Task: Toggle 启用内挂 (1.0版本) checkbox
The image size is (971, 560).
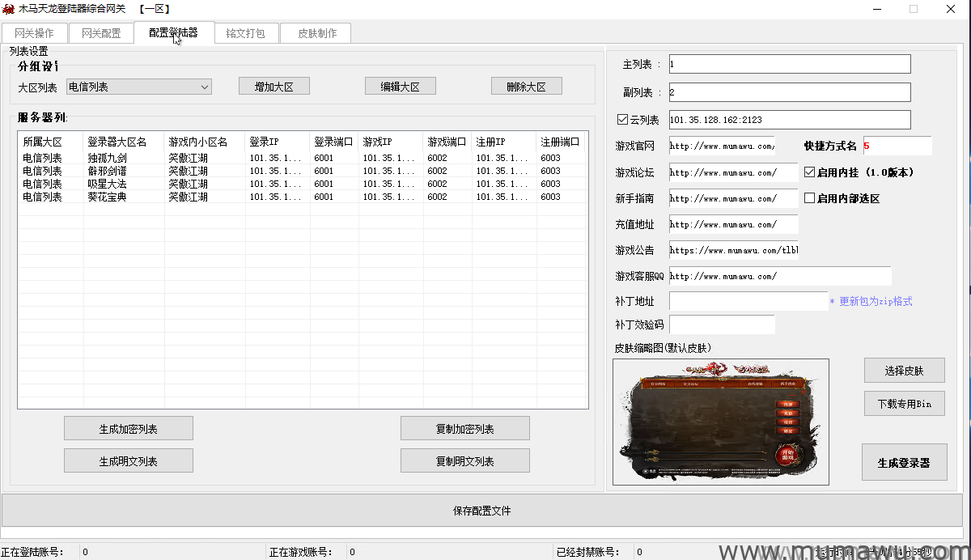Action: pos(809,172)
